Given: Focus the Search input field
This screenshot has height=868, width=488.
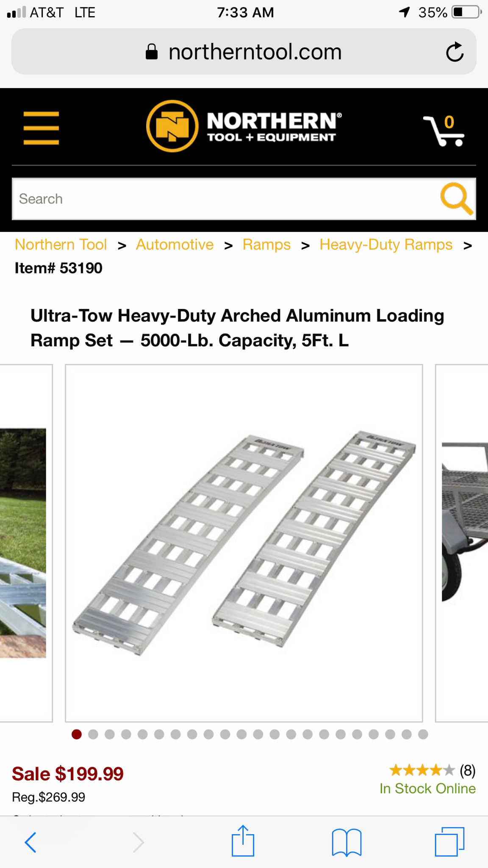Looking at the screenshot, I should tap(225, 199).
